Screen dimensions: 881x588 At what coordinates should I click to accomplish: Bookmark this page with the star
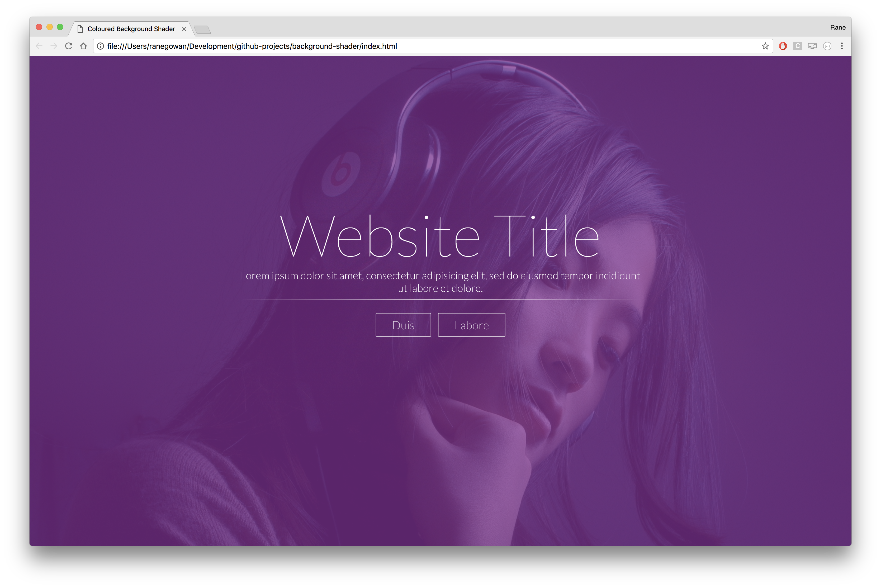coord(765,46)
